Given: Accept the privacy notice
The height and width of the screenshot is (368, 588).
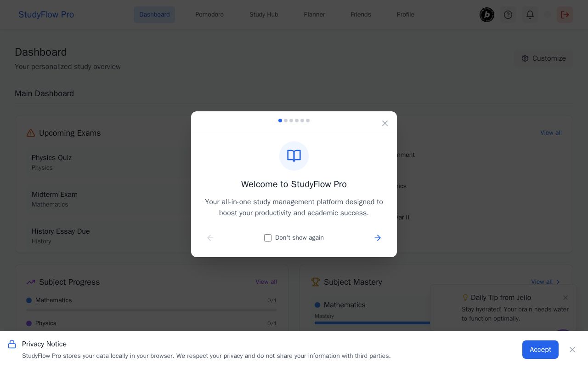Looking at the screenshot, I should click(540, 350).
